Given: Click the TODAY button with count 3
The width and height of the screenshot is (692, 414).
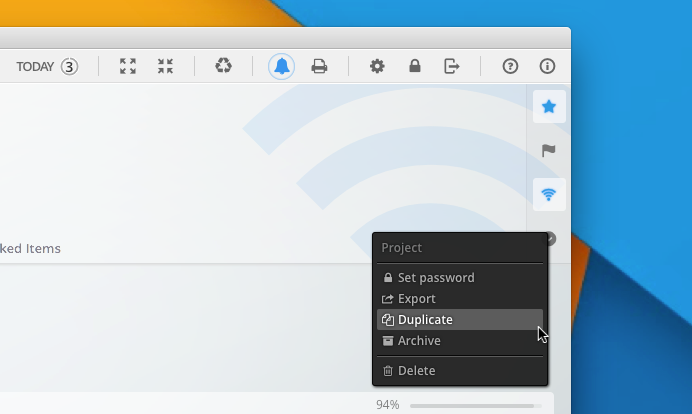Looking at the screenshot, I should coord(46,67).
